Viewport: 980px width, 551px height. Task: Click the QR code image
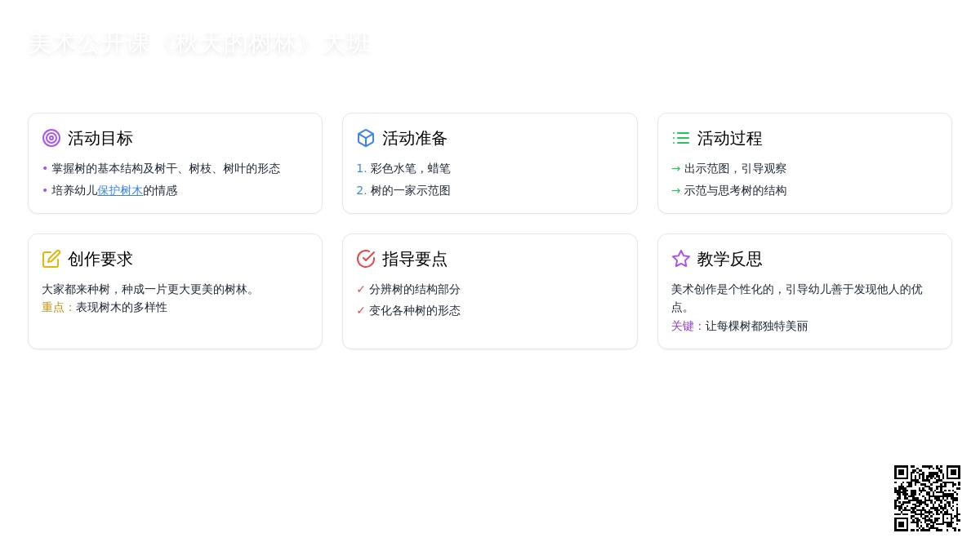927,498
